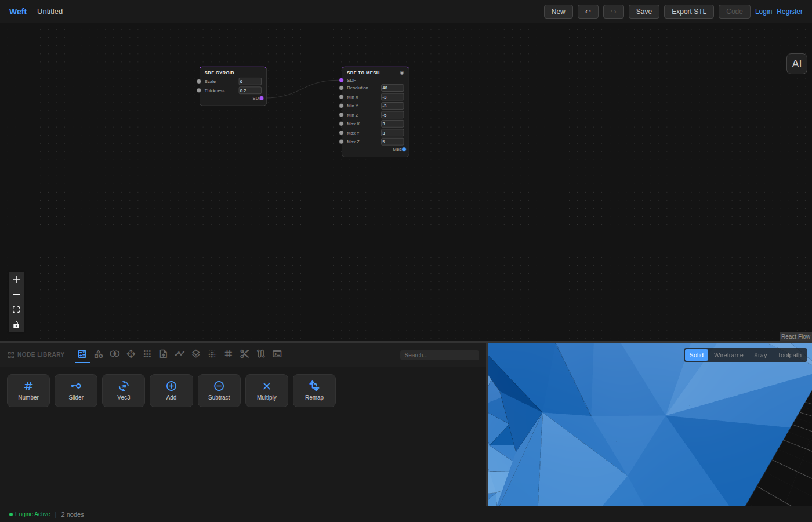Open the AI assistant panel

pos(797,64)
